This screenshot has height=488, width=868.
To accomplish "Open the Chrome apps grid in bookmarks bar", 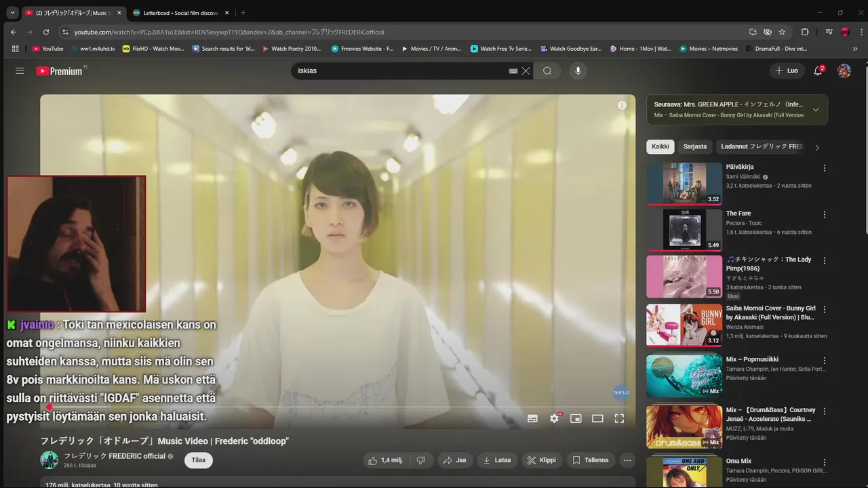I will [15, 49].
